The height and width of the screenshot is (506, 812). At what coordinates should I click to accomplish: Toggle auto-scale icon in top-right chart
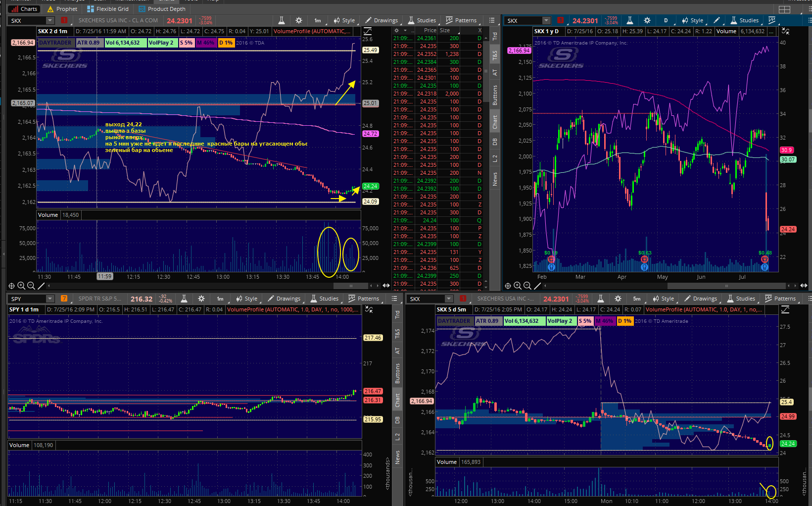click(785, 31)
